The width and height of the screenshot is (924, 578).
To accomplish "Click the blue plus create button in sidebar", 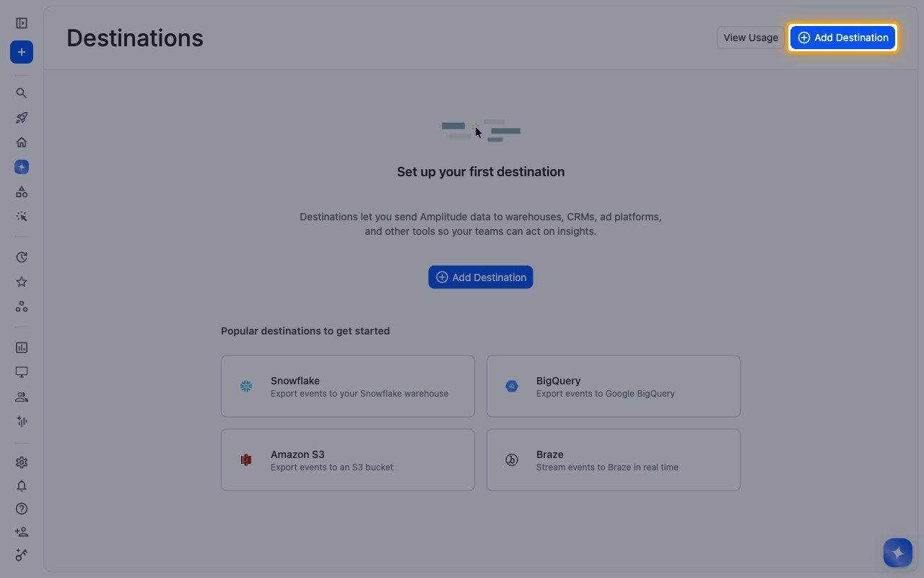I will (22, 52).
